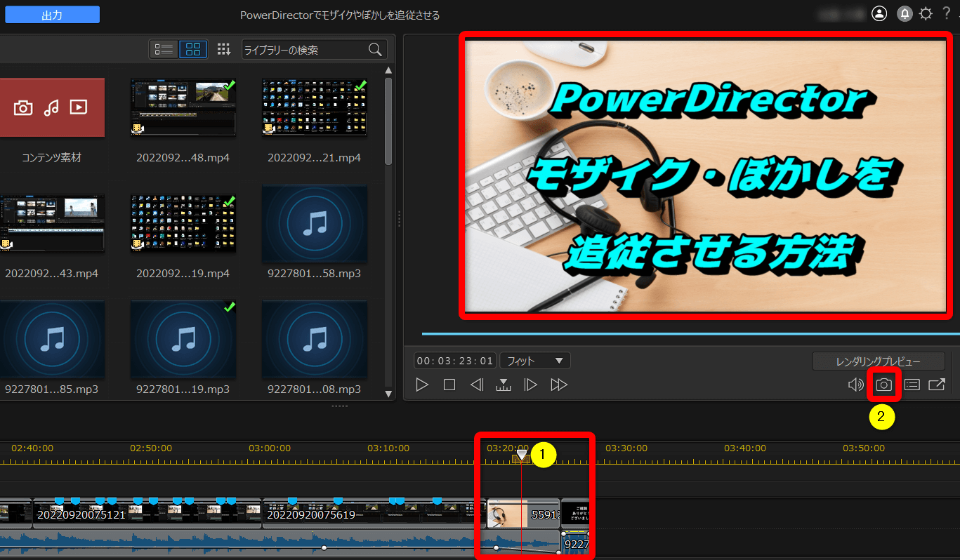The width and height of the screenshot is (960, 560).
Task: Select the 9227801...19.mp3 audio thumbnail
Action: 183,339
